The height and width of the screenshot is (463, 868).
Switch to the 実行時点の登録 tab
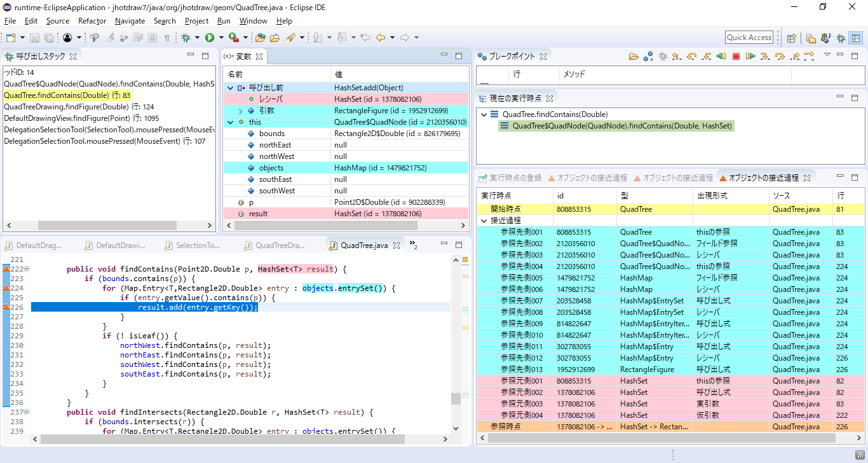click(510, 178)
